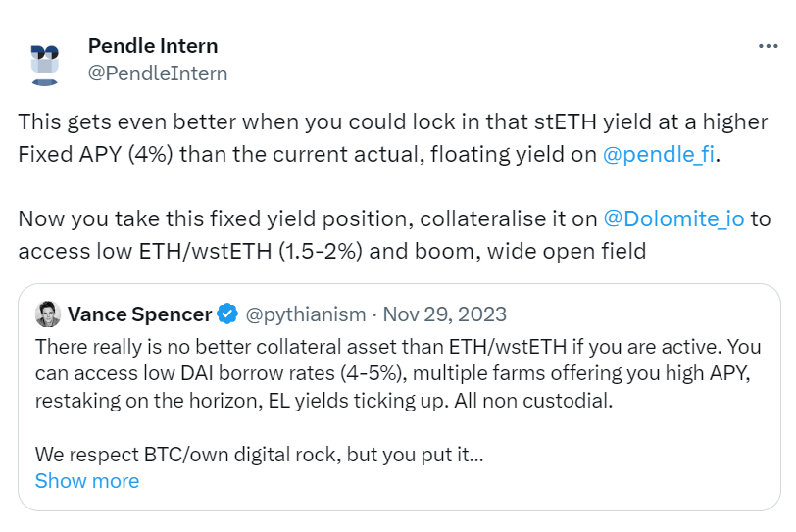Screen dimensions: 796x532
Task: Click the quoted line about DAI borrow rates
Action: (x=392, y=373)
